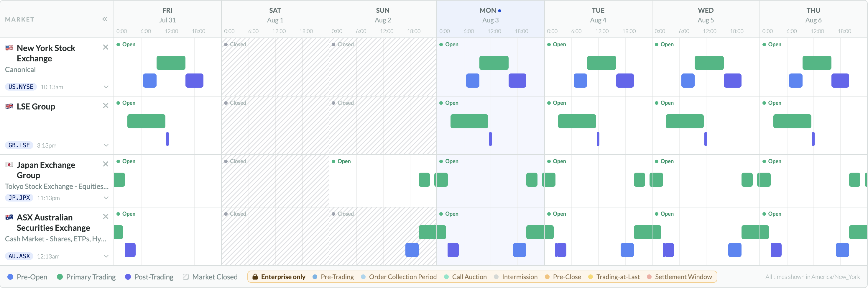
Task: Click the JP.JPX code badge
Action: point(19,198)
